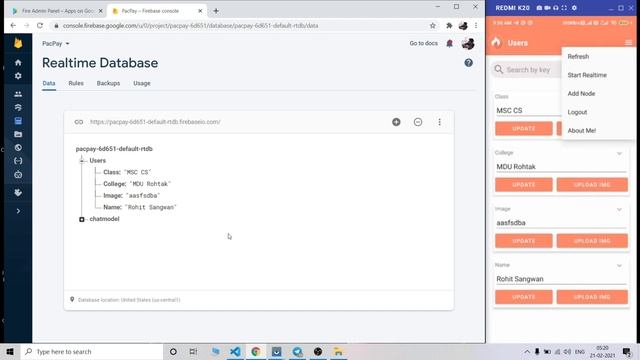Open Realtime Database help icon

tap(468, 63)
